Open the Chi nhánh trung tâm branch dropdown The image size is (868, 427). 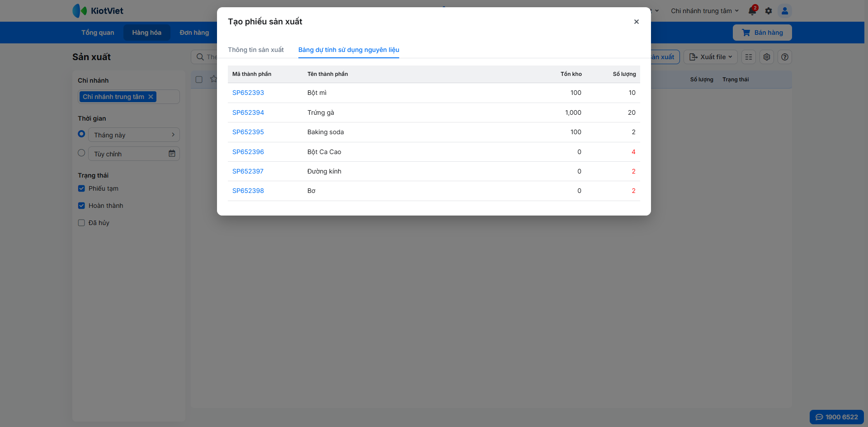click(704, 11)
